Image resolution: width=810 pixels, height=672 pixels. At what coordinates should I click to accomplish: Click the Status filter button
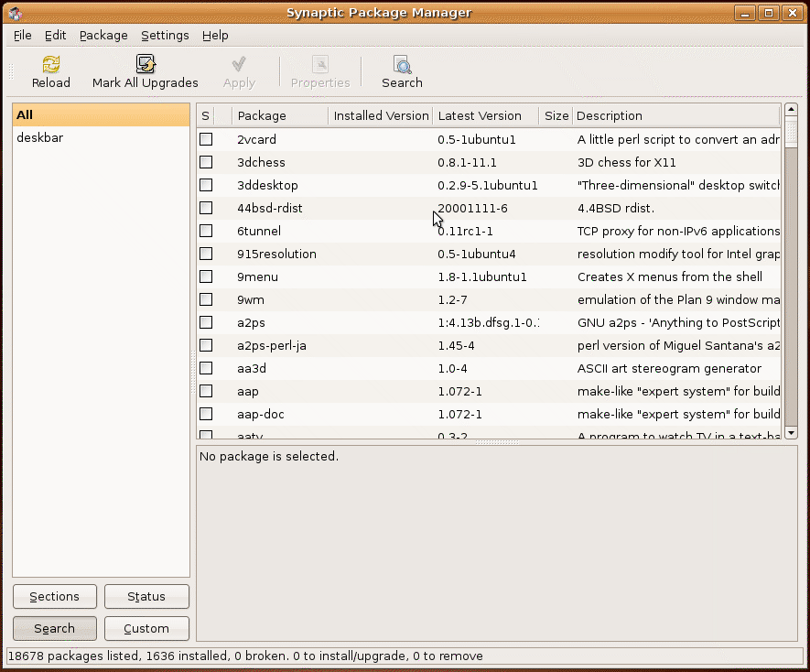146,597
